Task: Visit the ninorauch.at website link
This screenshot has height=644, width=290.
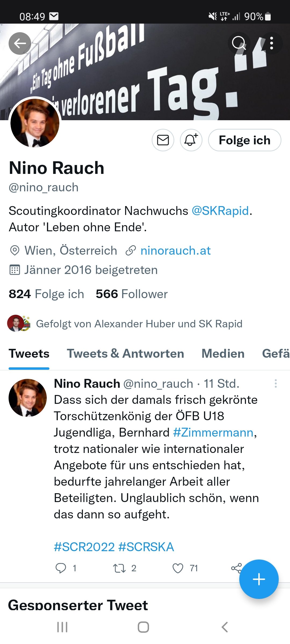Action: point(176,251)
